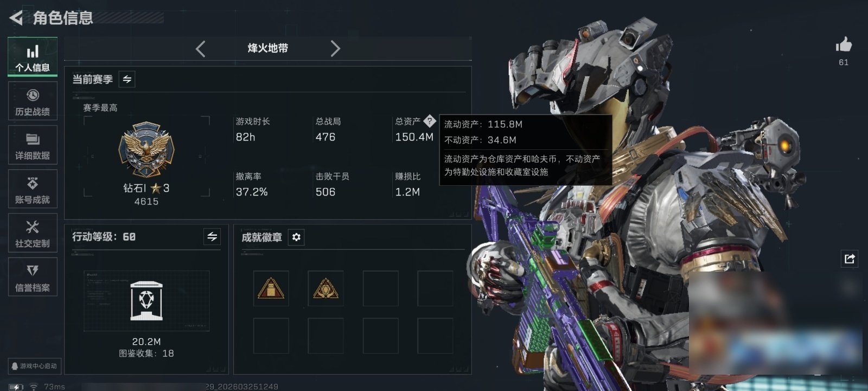This screenshot has width=868, height=391.
Task: Click the 总资产 question mark help icon
Action: click(429, 121)
